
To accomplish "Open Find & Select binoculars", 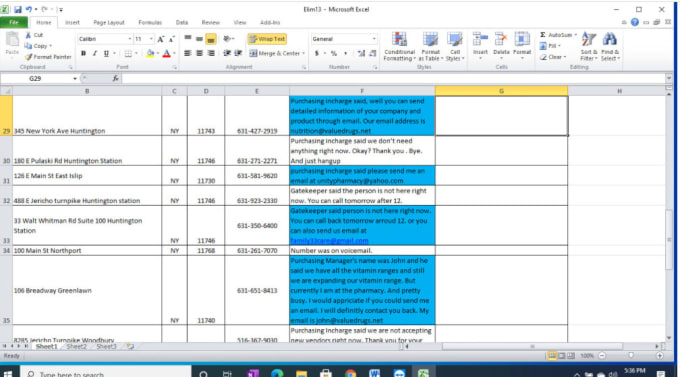I will click(x=610, y=47).
